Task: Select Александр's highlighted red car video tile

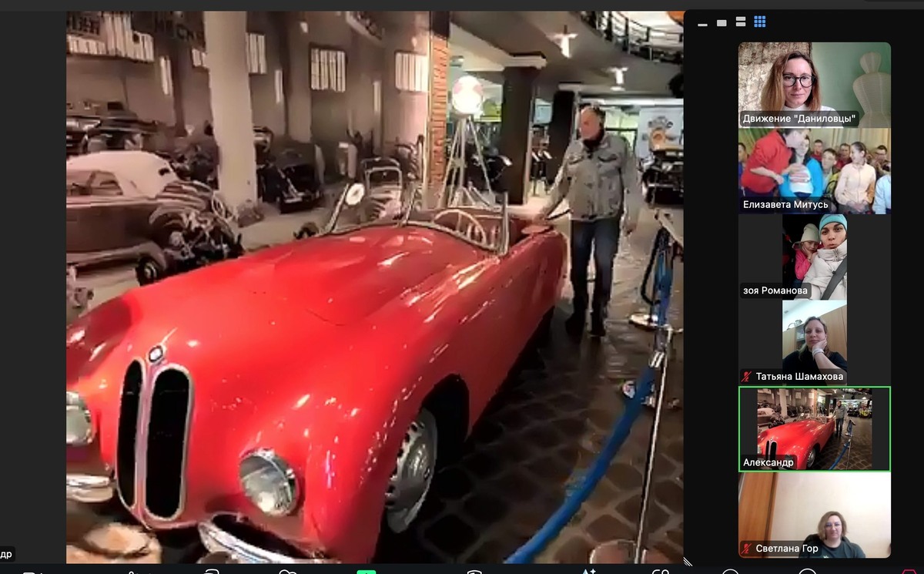Action: coord(815,428)
